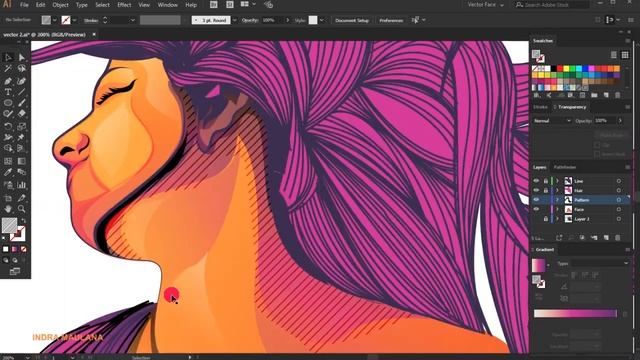Switch Swatches panel to thumbnail view
Image resolution: width=640 pixels, height=360 pixels.
[x=625, y=55]
